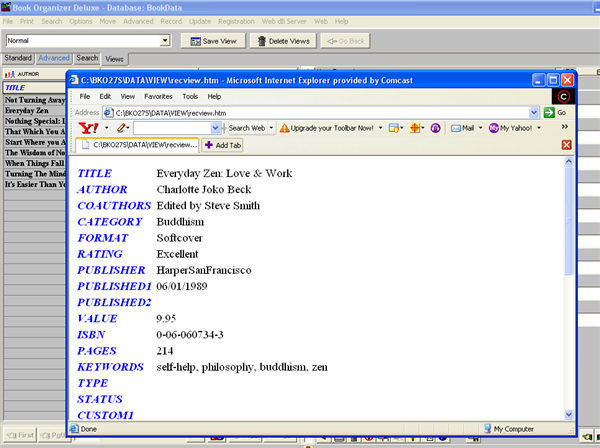Viewport: 600px width, 448px height.
Task: Select the 'Everyday Zen' title row
Action: click(x=34, y=111)
